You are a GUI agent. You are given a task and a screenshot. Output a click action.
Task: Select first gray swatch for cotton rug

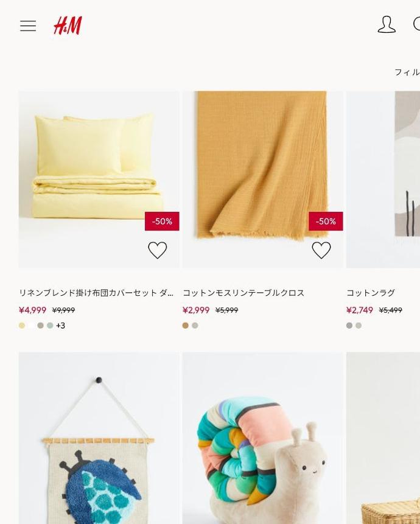pos(349,326)
